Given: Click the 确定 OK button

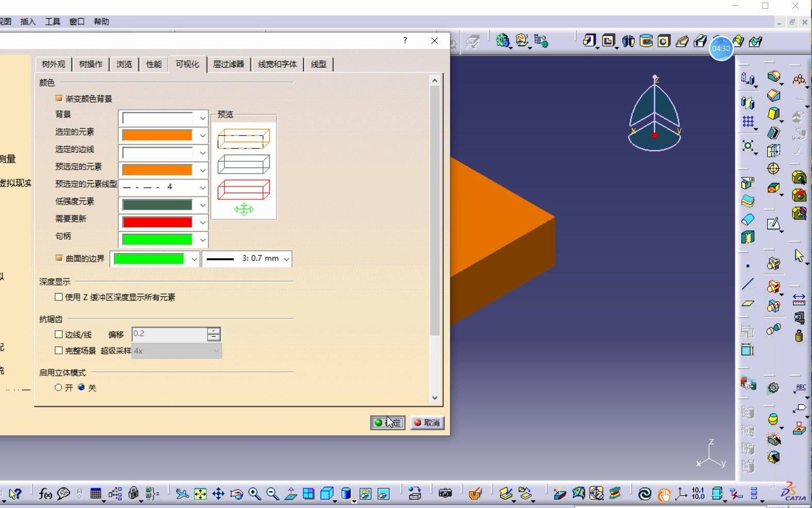Looking at the screenshot, I should click(x=388, y=423).
